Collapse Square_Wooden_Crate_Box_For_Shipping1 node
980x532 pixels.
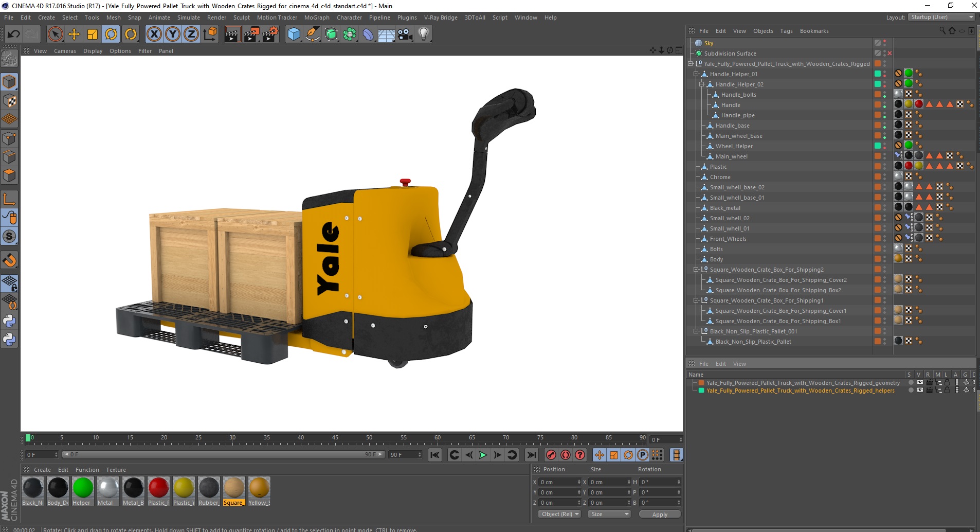[696, 300]
